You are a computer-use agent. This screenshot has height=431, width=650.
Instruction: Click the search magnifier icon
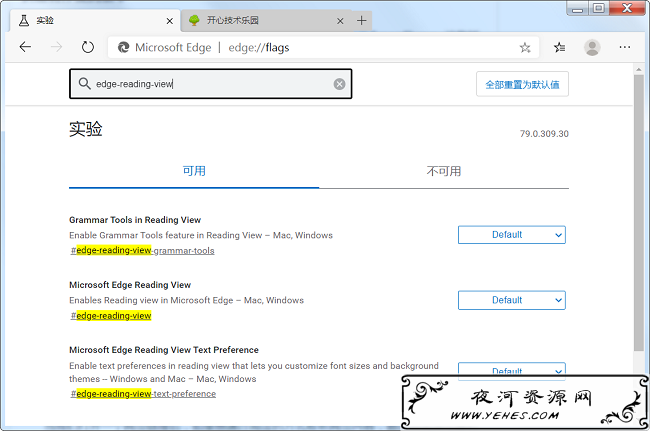pos(85,84)
